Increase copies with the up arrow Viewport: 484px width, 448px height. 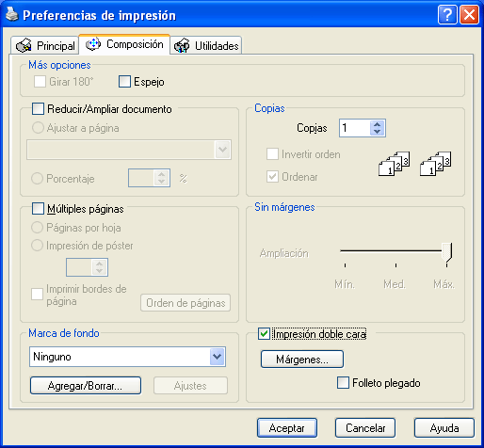pos(378,124)
